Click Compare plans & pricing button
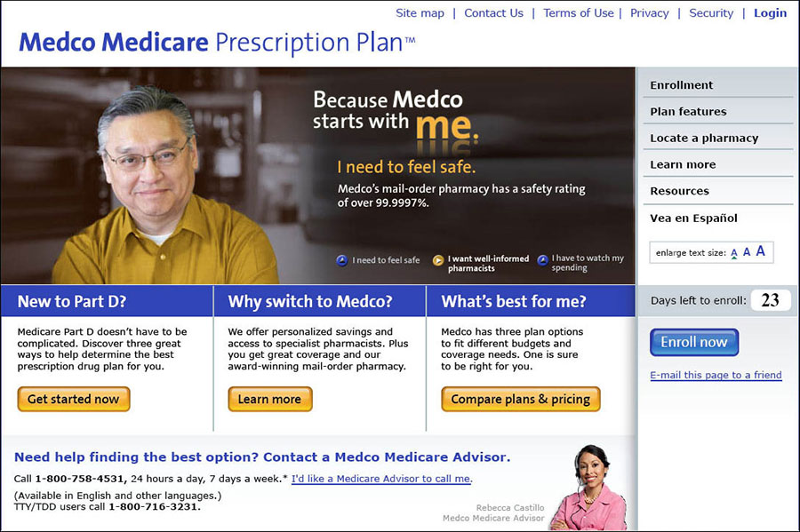 [520, 399]
